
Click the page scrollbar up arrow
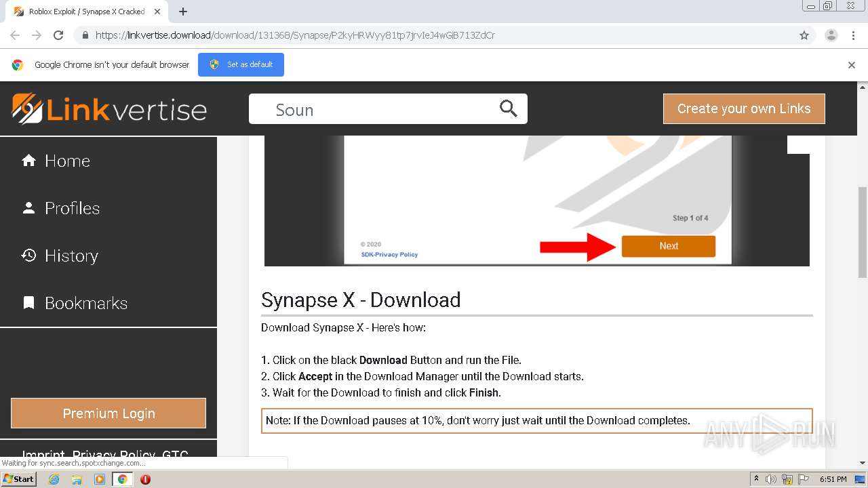(863, 87)
